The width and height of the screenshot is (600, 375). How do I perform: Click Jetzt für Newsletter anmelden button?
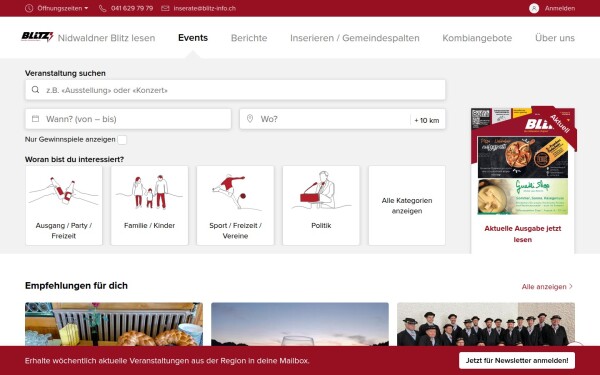tap(517, 360)
